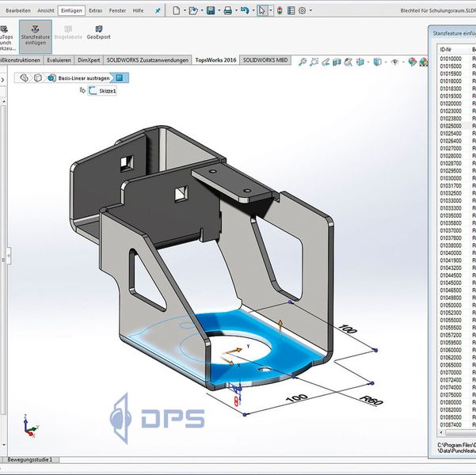The image size is (476, 475).
Task: Print the document
Action: [227, 10]
